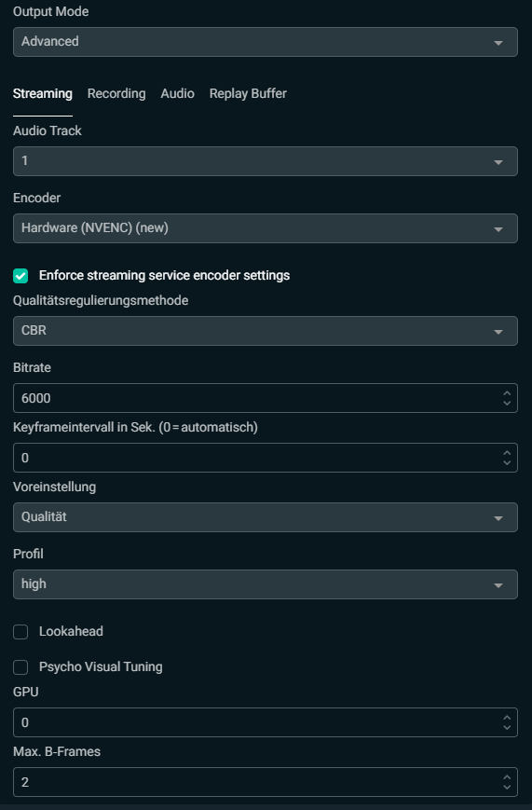Click into the Bitrate input field

255,398
